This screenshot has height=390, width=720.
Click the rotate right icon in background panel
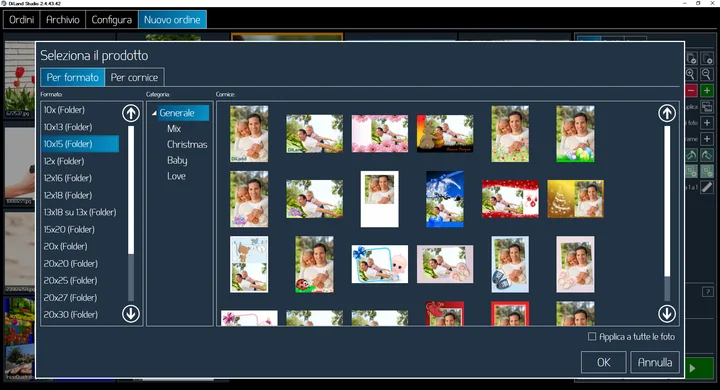click(707, 155)
